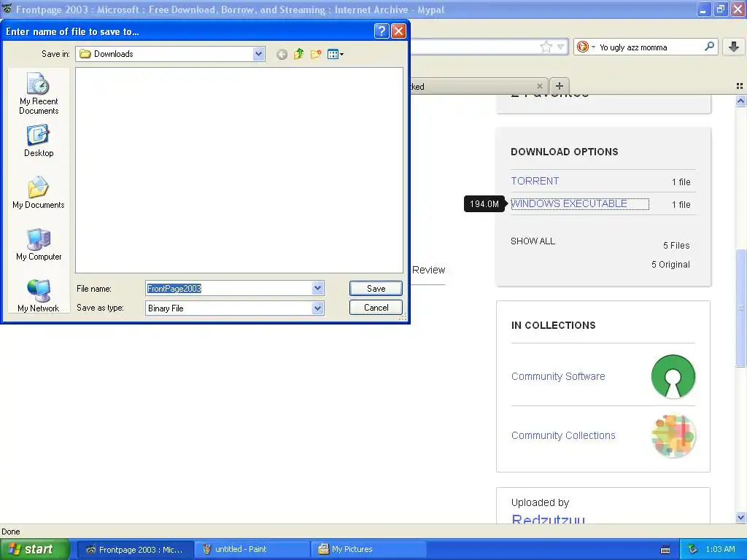This screenshot has height=560, width=747.
Task: Click SHOW ALL download files
Action: [533, 241]
